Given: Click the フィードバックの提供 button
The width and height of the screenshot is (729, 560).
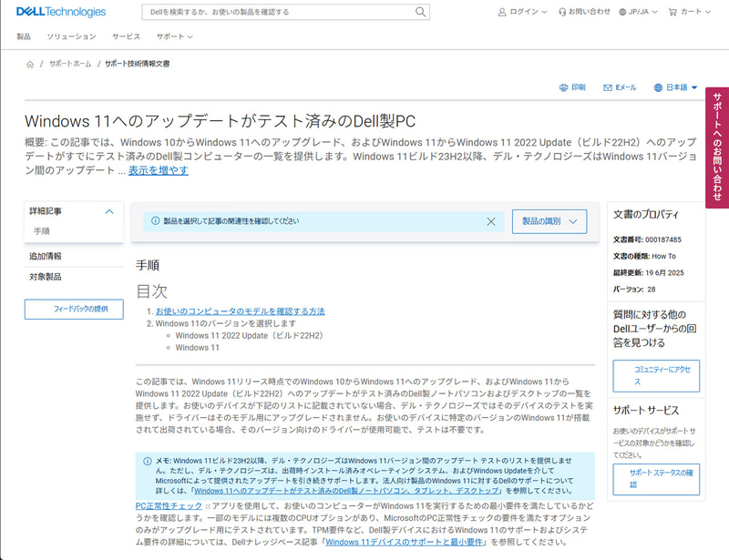Looking at the screenshot, I should pos(73,311).
